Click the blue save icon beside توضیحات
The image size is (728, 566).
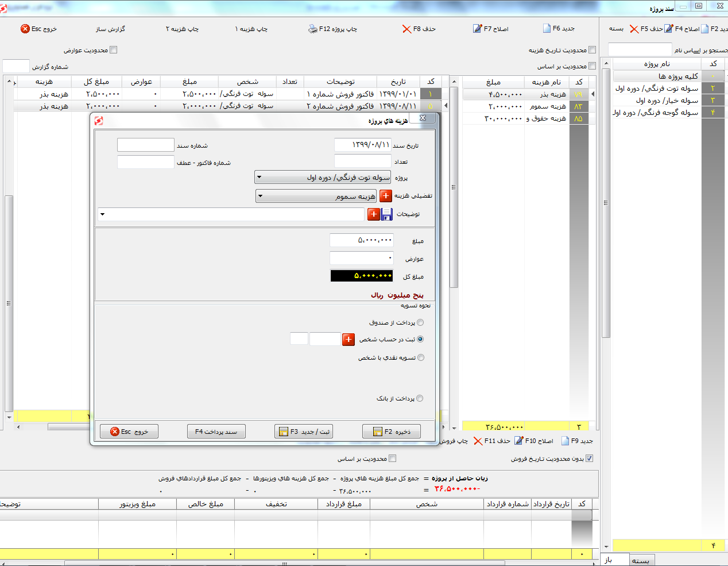387,214
